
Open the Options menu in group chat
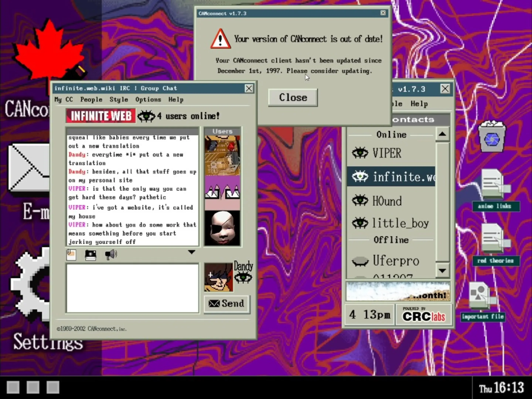(148, 100)
